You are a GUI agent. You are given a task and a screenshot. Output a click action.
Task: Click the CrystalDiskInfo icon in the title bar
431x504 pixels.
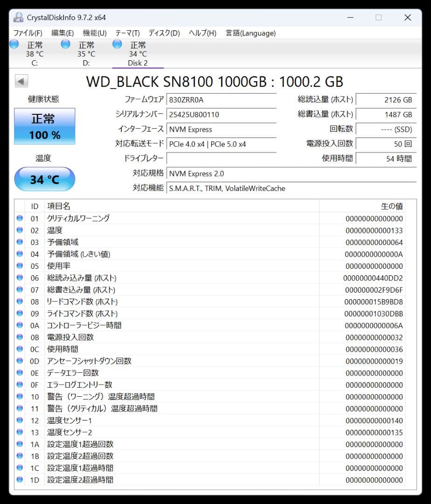18,17
